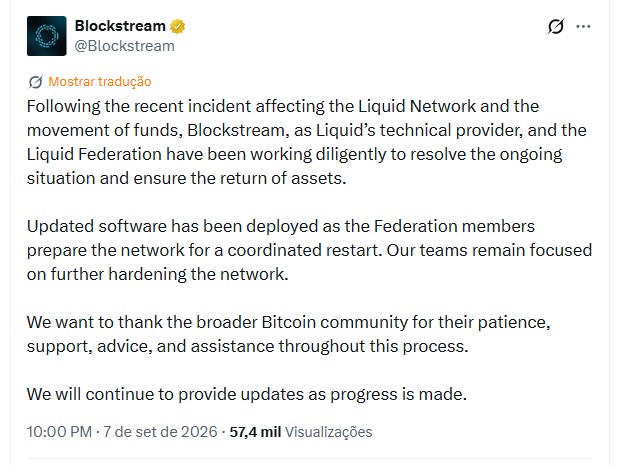Image resolution: width=617 pixels, height=465 pixels.
Task: Open the three-dot more options menu
Action: (583, 26)
